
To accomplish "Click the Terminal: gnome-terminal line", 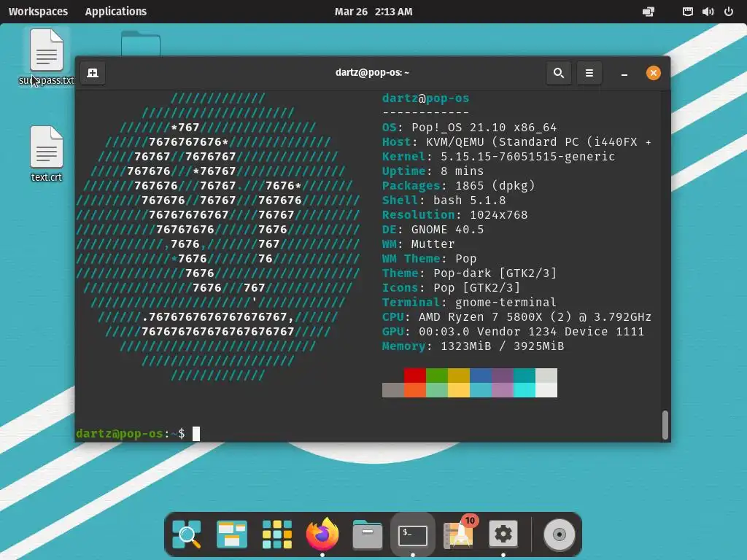I will pyautogui.click(x=469, y=303).
